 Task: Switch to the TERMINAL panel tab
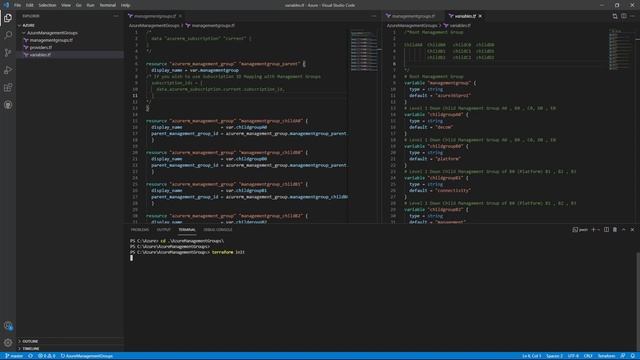tap(187, 230)
